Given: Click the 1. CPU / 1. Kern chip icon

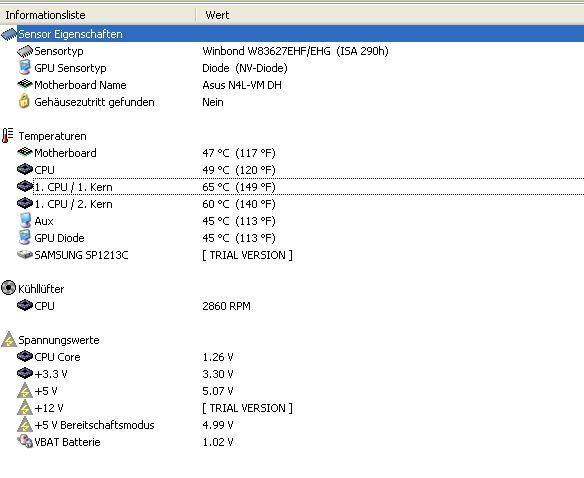Looking at the screenshot, I should [25, 186].
